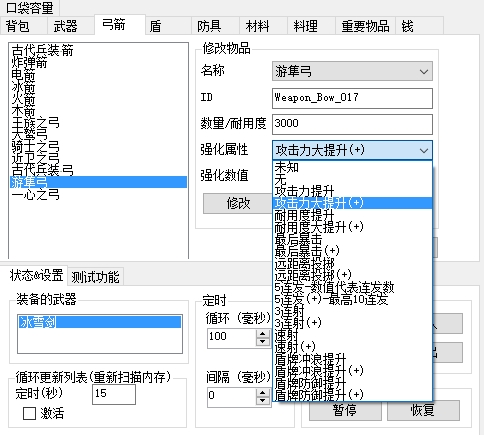Click the 数量/耐用度 field showing 3000

pyautogui.click(x=352, y=124)
